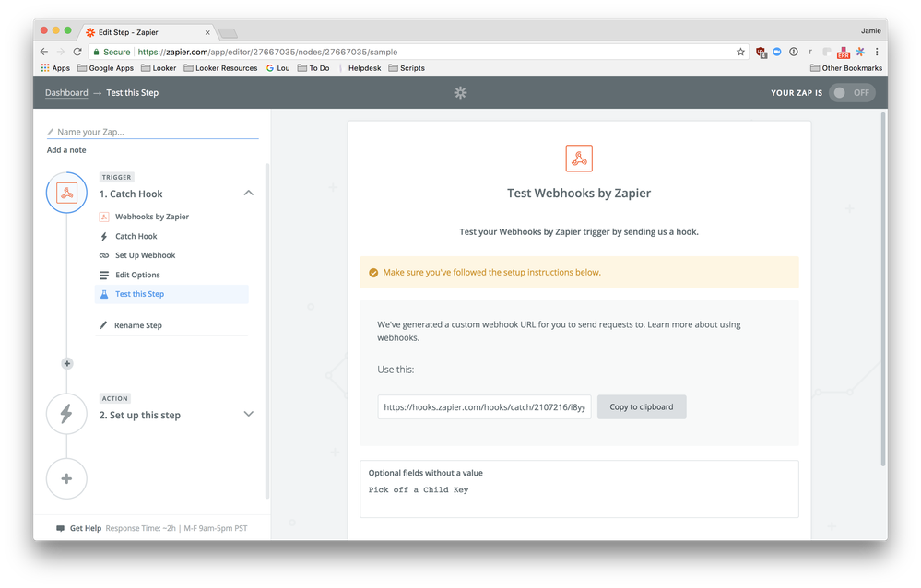921x588 pixels.
Task: Open the Looker bookmark folder
Action: [x=159, y=68]
